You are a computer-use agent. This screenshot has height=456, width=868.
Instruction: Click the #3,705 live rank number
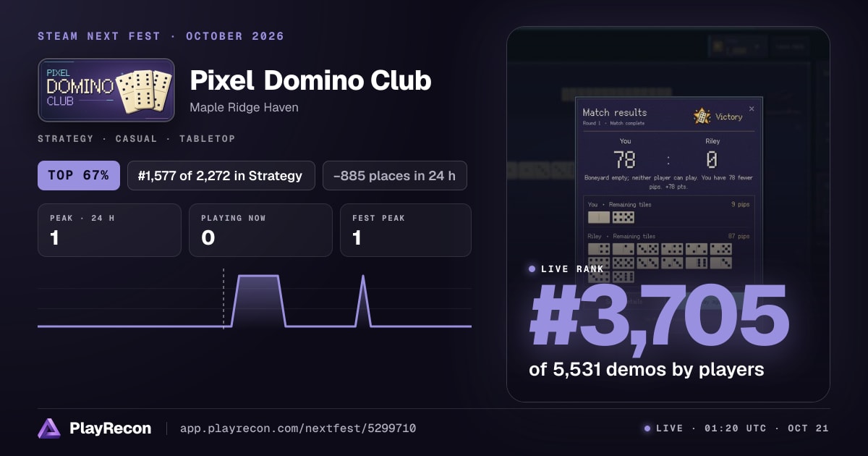(x=659, y=316)
